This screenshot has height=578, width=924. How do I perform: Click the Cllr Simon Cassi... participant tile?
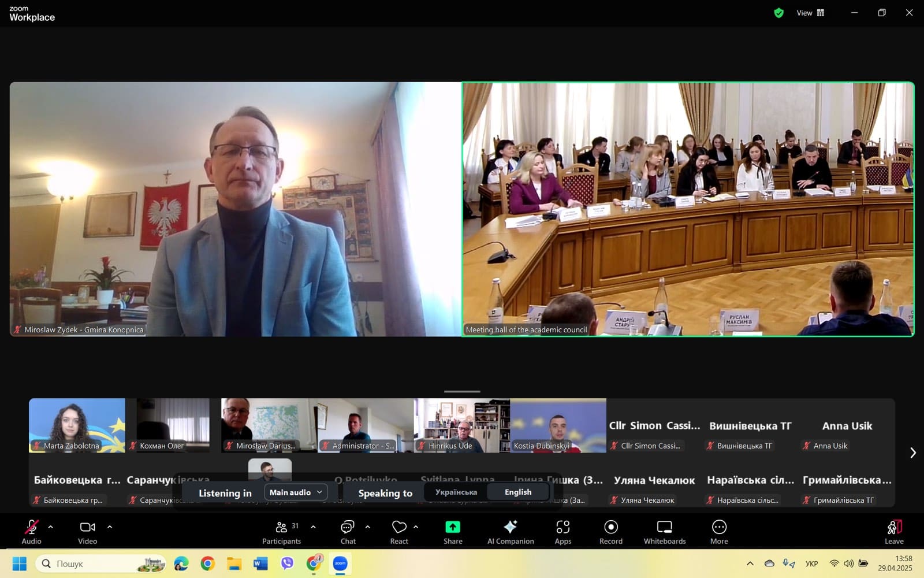[654, 425]
